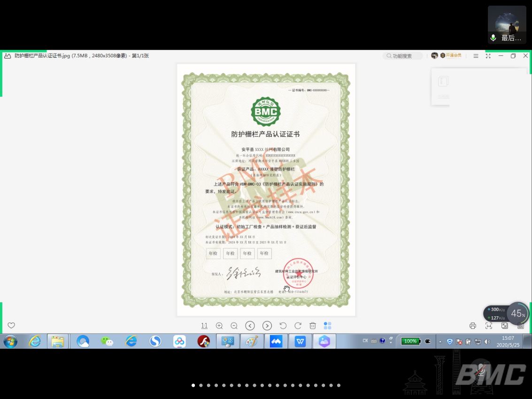This screenshot has width=532, height=399.
Task: Open WPS Office taskbar icon
Action: click(x=300, y=341)
